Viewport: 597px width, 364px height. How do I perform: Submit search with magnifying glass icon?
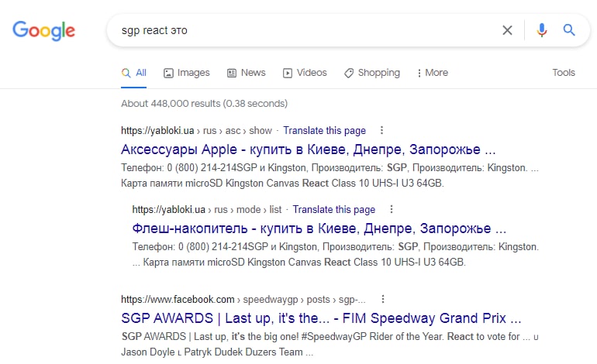[569, 29]
